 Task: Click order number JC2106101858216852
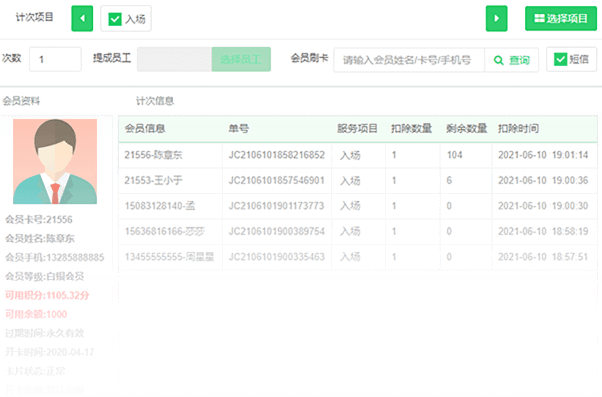pos(276,155)
